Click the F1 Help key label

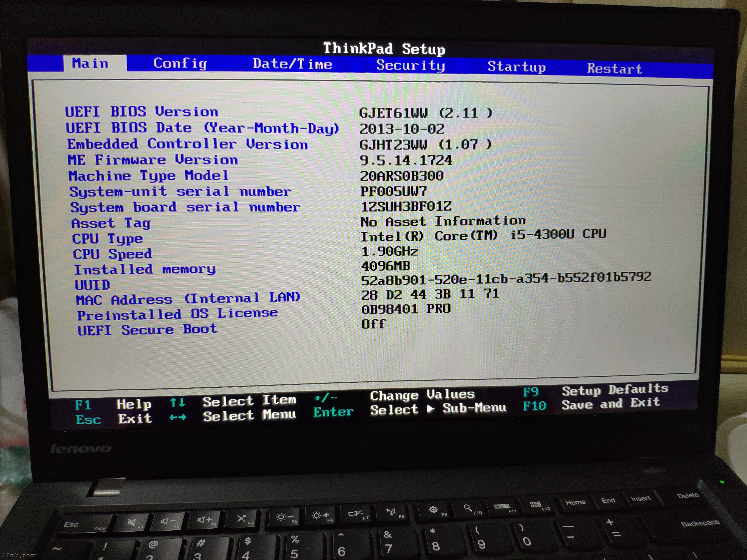point(83,404)
